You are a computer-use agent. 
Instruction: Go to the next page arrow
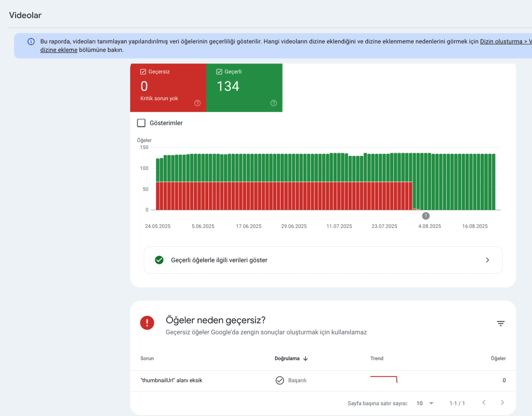(x=502, y=403)
